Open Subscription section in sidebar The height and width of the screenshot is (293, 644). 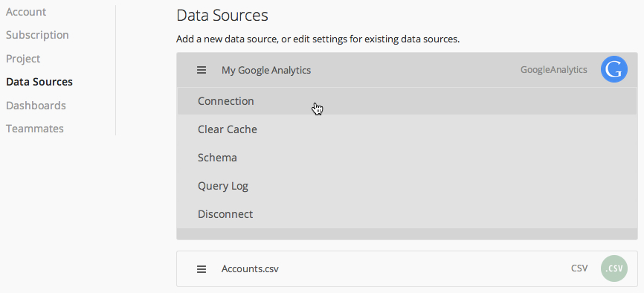click(37, 35)
